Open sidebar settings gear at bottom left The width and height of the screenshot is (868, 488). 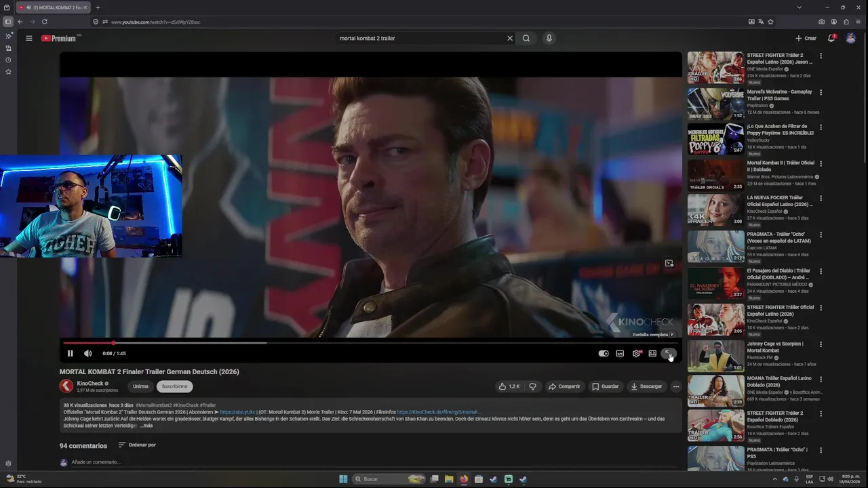click(x=8, y=464)
